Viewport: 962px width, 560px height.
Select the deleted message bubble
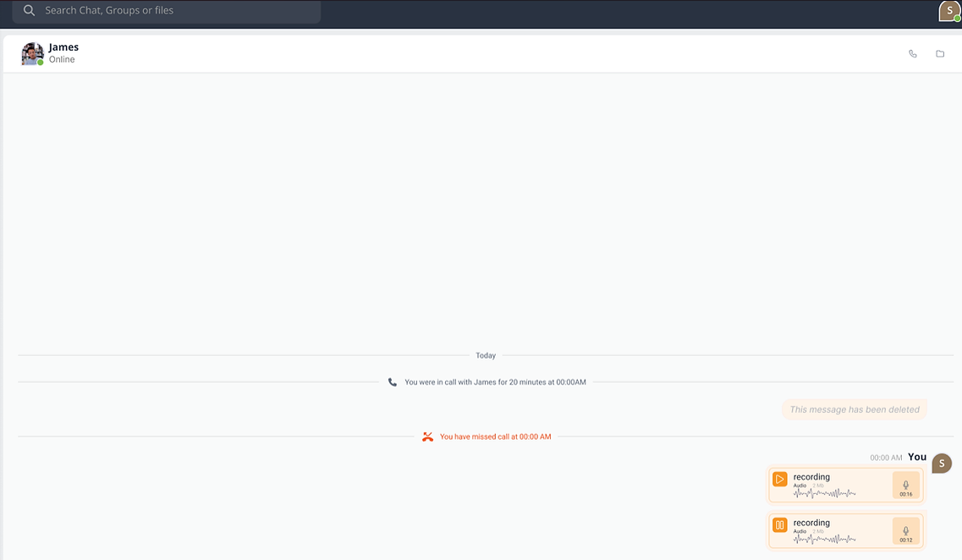(855, 409)
